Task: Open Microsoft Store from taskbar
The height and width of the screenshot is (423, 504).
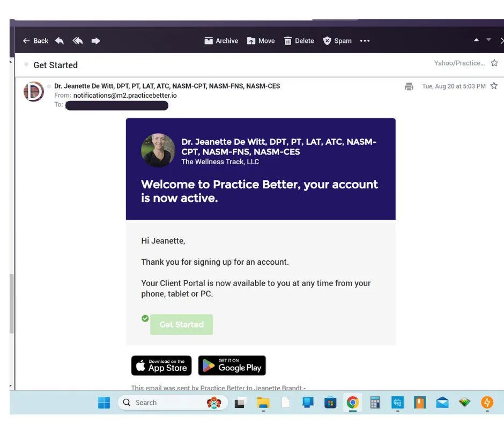Action: coord(330,403)
